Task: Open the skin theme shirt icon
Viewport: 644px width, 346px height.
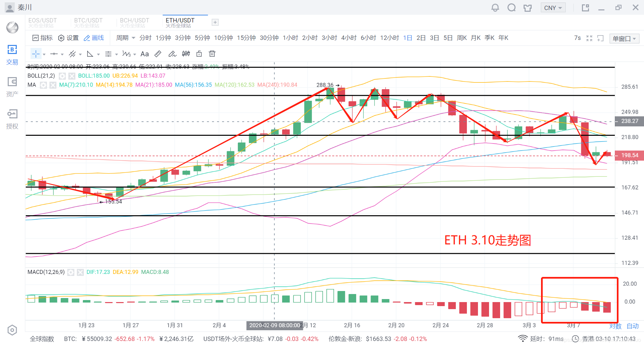Action: (528, 8)
